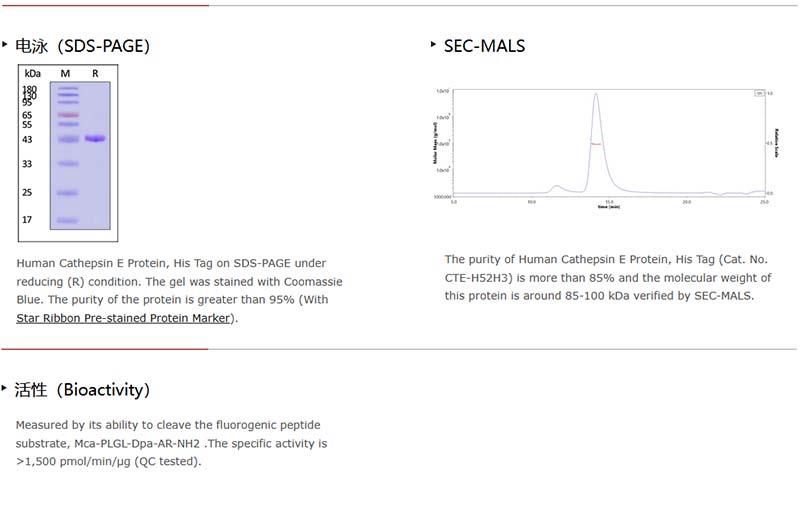
Task: Click the triangle marker beside 活性 (Bioactivity)
Action: (x=6, y=387)
